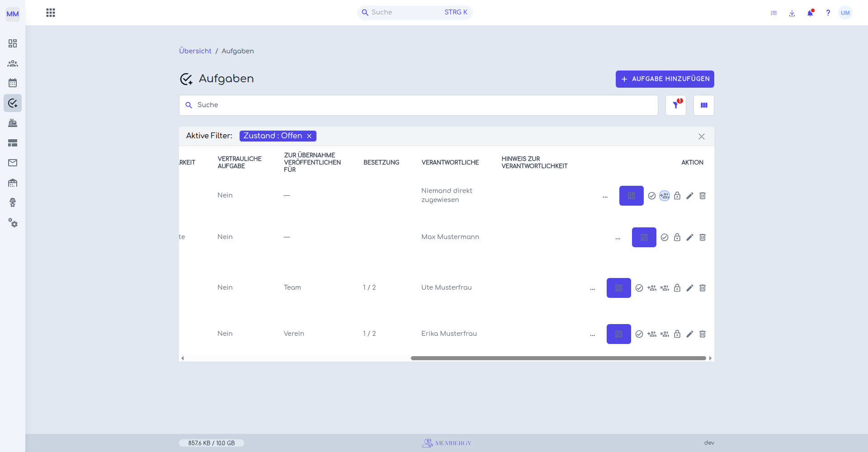
Task: Toggle column visibility button
Action: 704,105
